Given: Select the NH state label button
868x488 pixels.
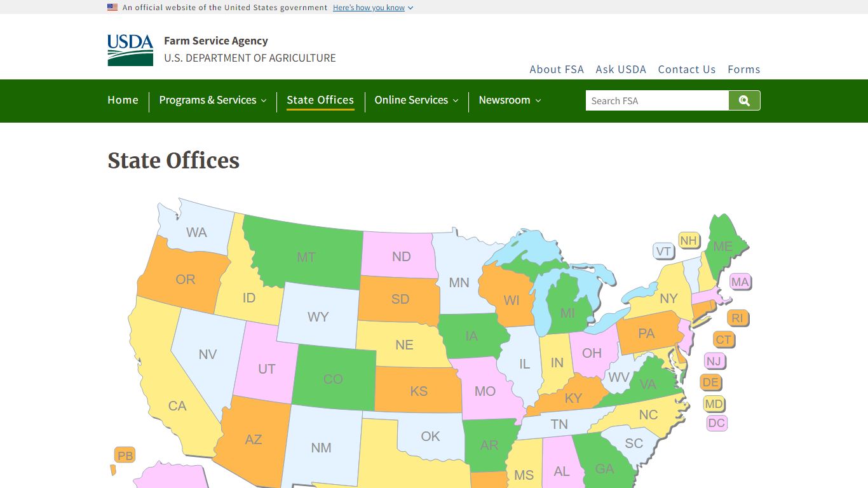Looking at the screenshot, I should 689,241.
